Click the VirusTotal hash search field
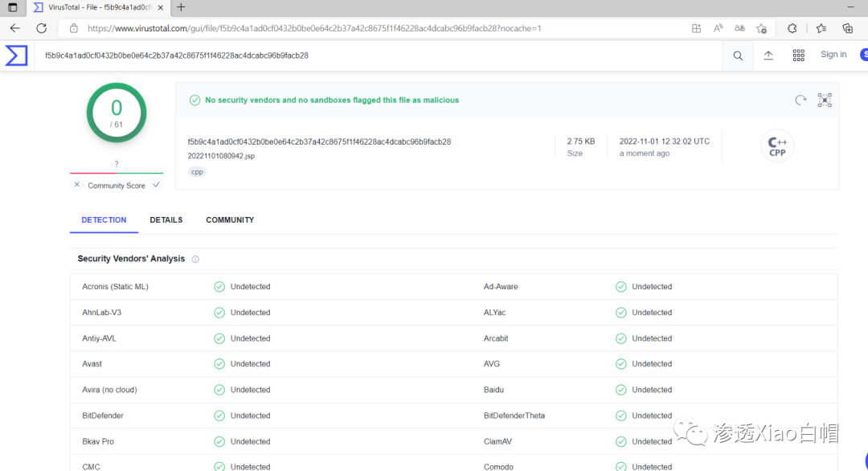 (378, 55)
